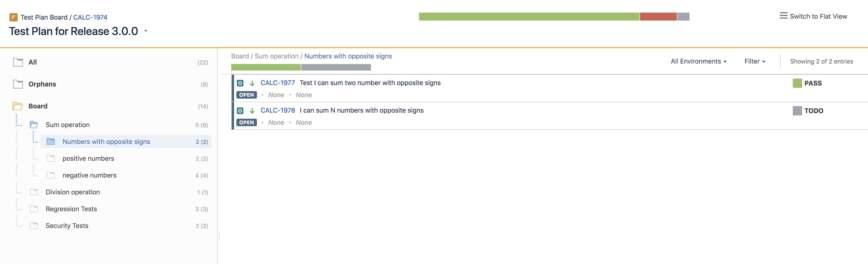The width and height of the screenshot is (868, 264).
Task: Click the hamburger icon beside Switch to Flat View
Action: click(x=783, y=16)
